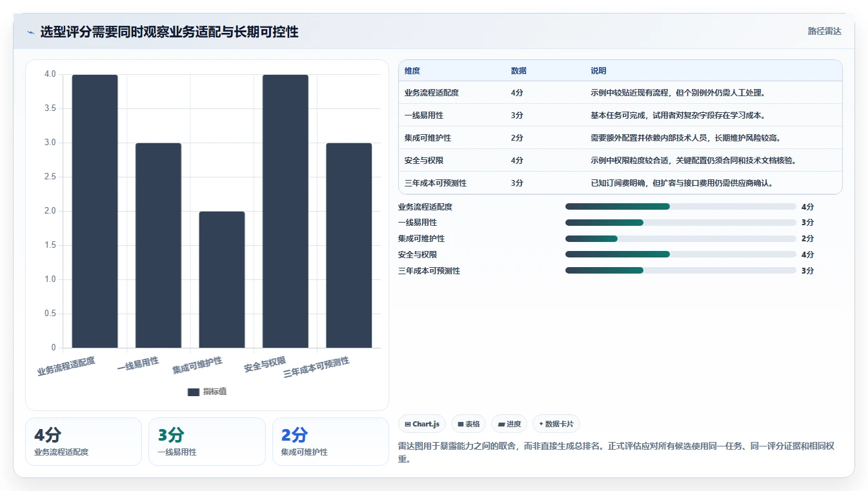Click the 指标值 legend color swatch
Screen dimensions: 868x491
pos(194,392)
